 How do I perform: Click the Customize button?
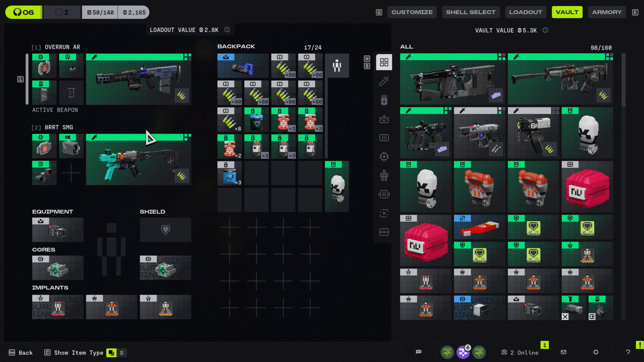[412, 12]
